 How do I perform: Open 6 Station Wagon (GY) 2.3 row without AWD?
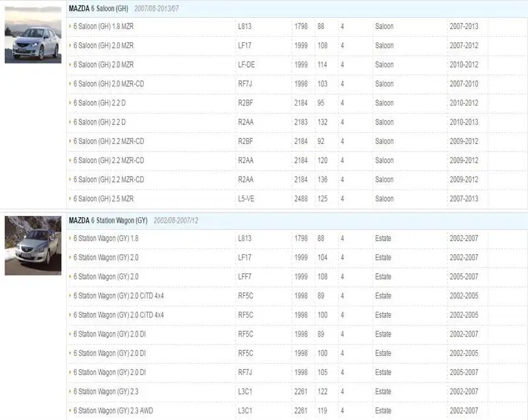pos(106,392)
